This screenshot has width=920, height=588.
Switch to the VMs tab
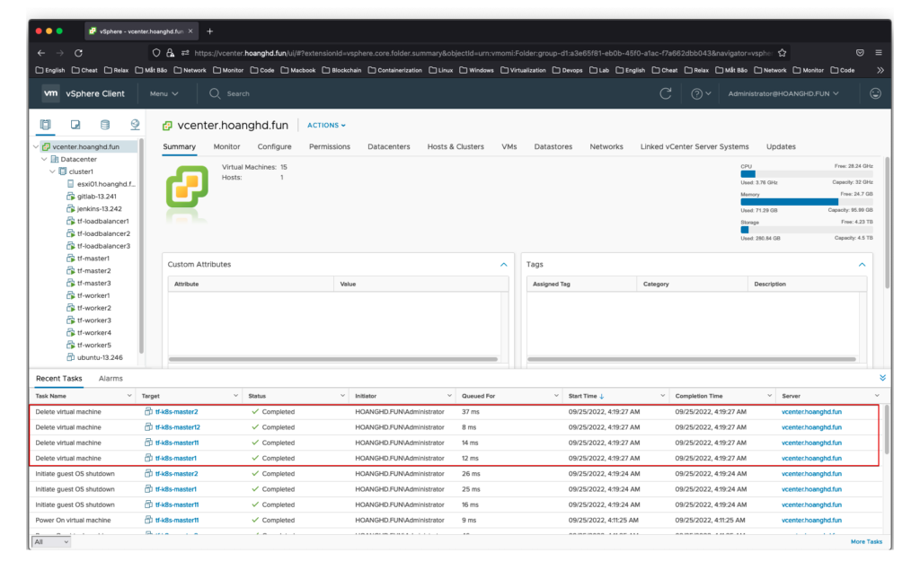pos(509,146)
